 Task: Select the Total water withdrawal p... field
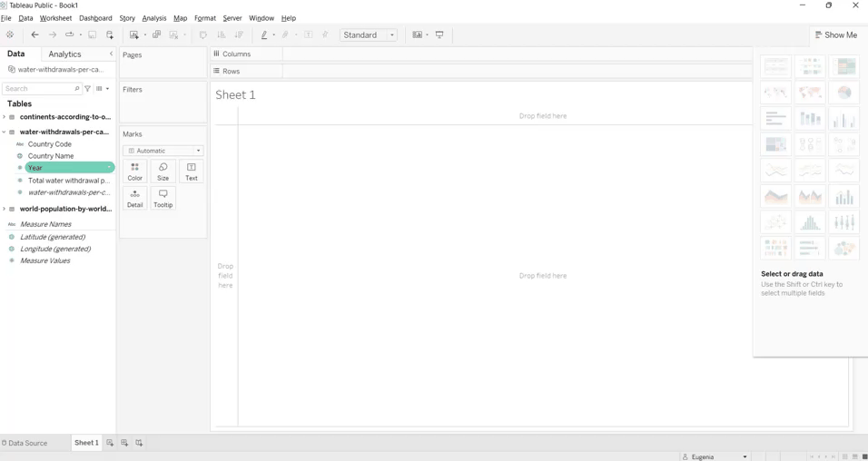point(69,181)
